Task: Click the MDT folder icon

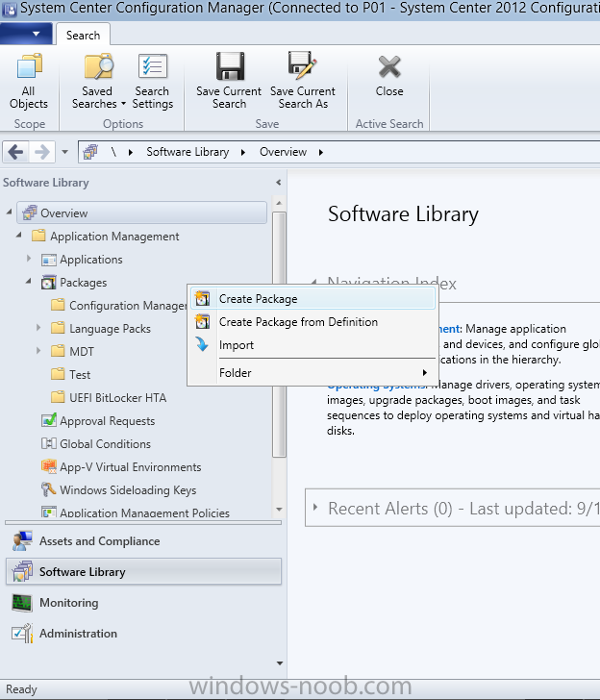Action: tap(58, 351)
